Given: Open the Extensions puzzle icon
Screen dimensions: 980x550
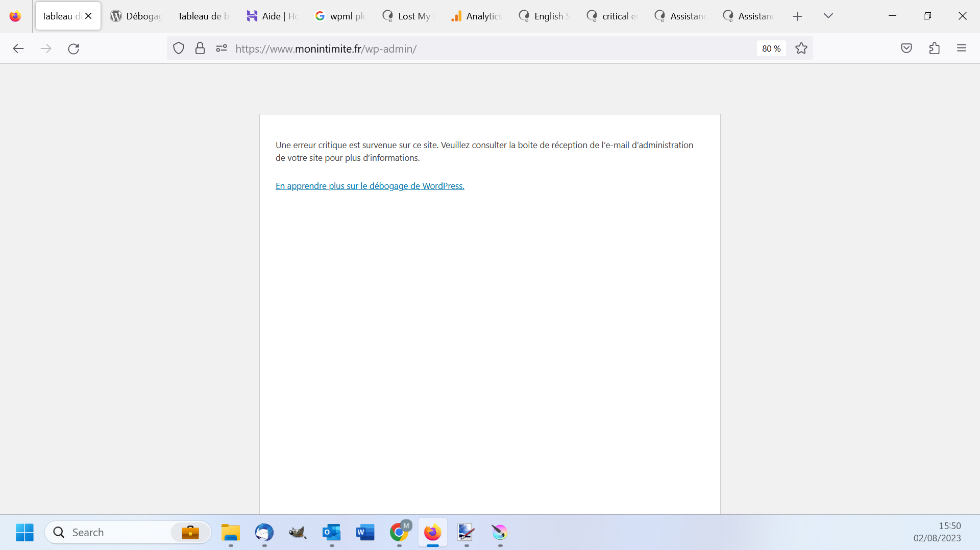Looking at the screenshot, I should click(x=934, y=49).
